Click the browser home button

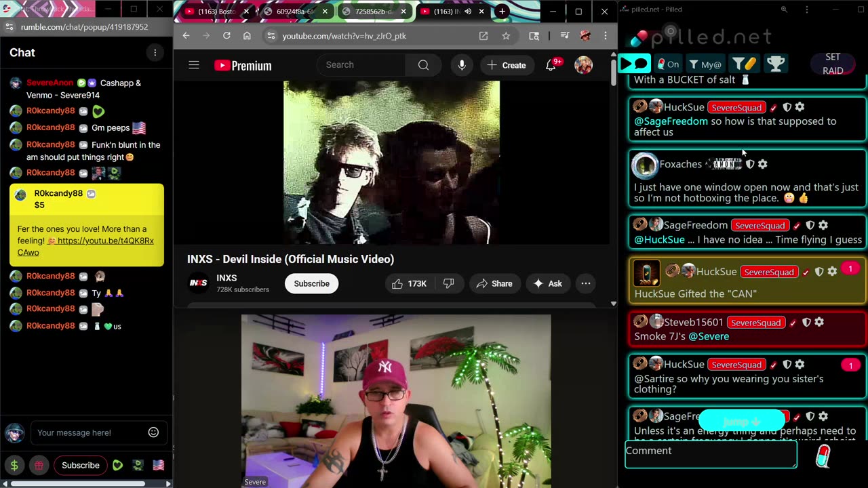(247, 36)
